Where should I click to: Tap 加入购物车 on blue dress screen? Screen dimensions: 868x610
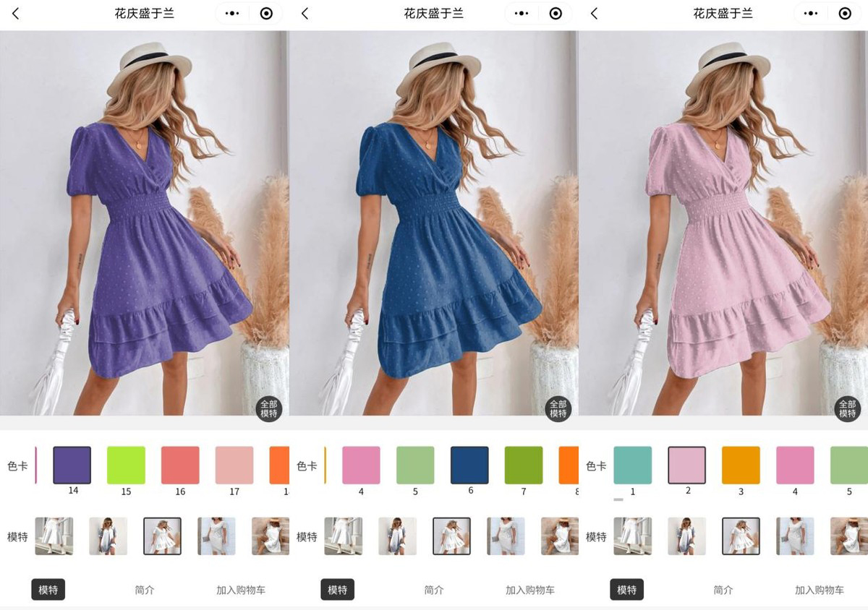pos(530,590)
